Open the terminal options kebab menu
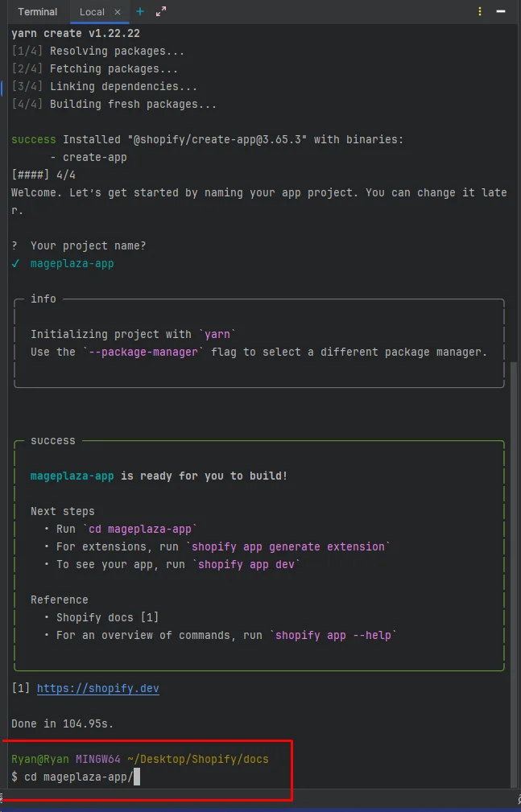The height and width of the screenshot is (812, 521). click(x=479, y=12)
